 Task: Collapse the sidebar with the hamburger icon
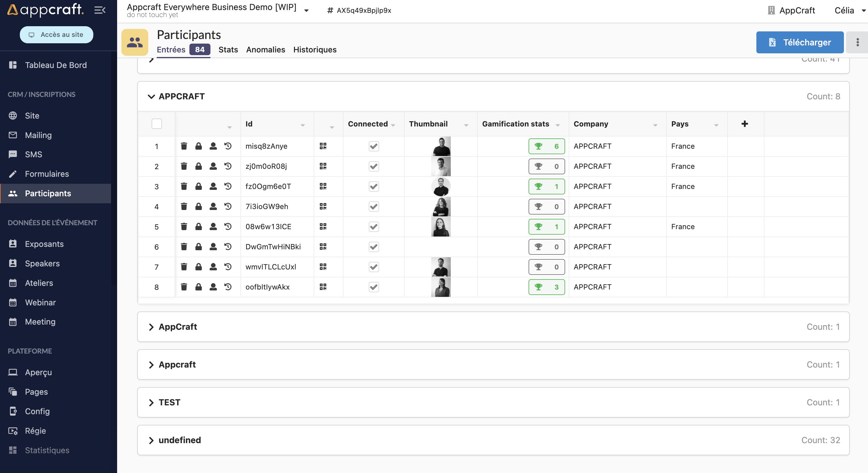100,10
